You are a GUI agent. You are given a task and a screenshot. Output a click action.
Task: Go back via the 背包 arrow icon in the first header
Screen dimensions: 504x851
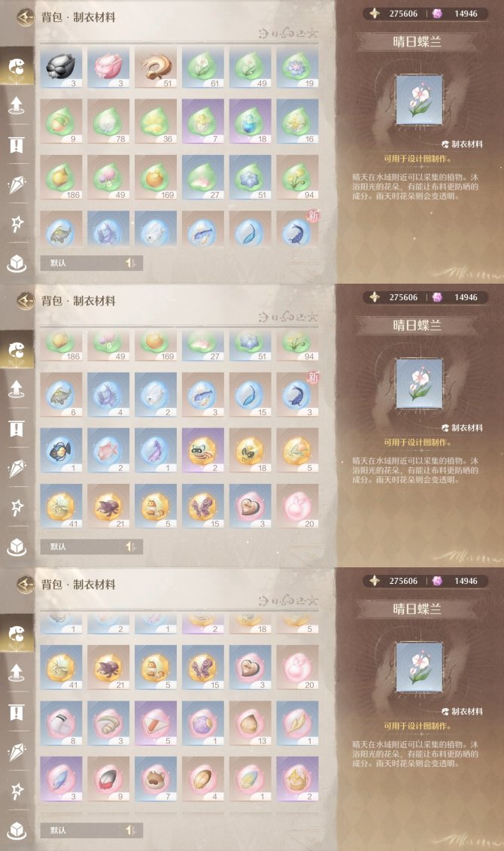25,17
